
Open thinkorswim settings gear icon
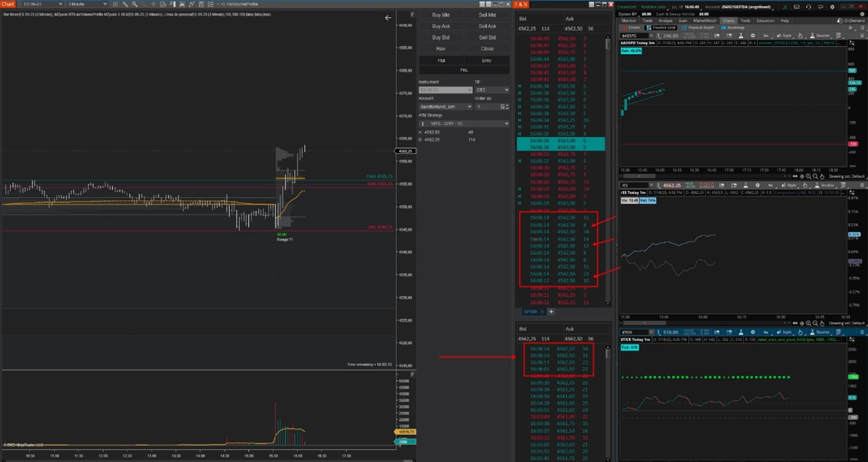832,7
